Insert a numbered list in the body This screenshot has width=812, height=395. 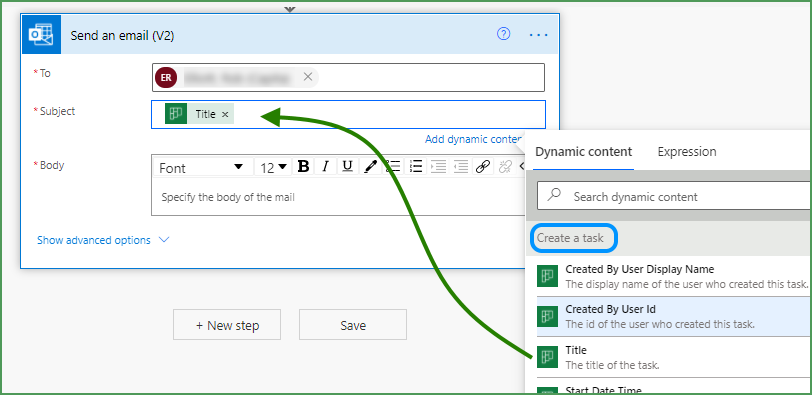pyautogui.click(x=416, y=167)
